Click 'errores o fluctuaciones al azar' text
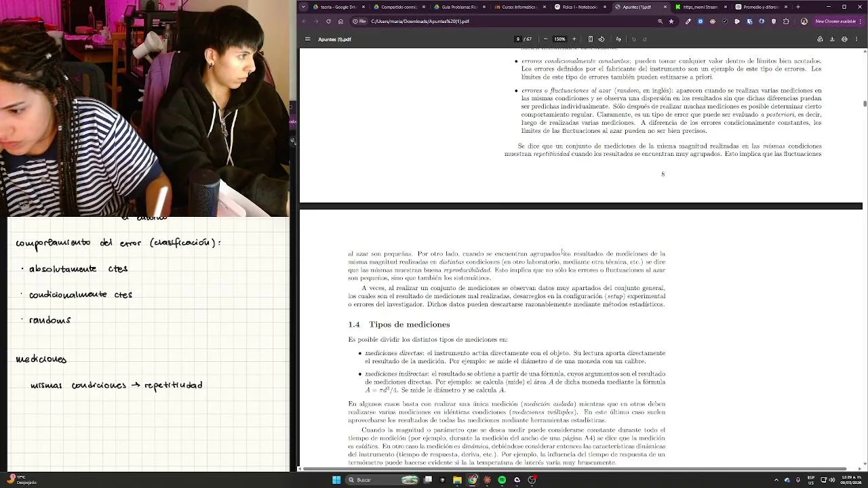Image resolution: width=868 pixels, height=488 pixels. pos(566,90)
